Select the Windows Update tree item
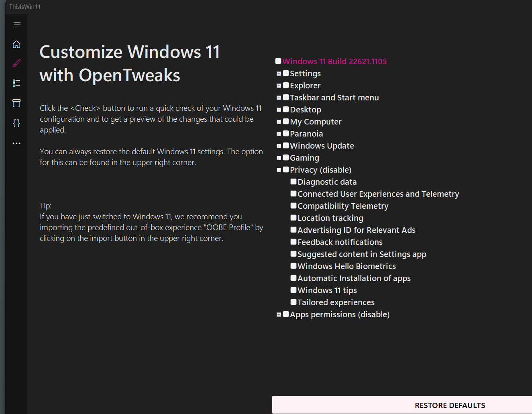This screenshot has width=532, height=414. tap(322, 146)
